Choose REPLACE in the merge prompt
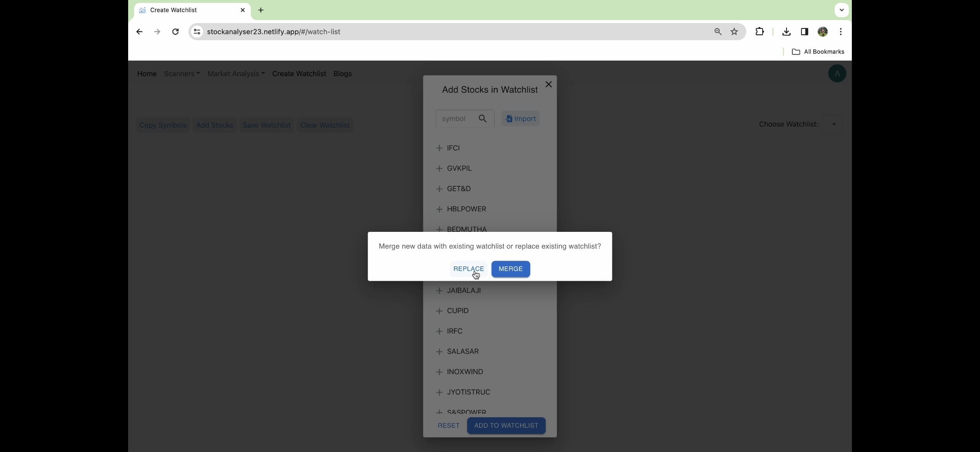The width and height of the screenshot is (980, 452). [468, 269]
